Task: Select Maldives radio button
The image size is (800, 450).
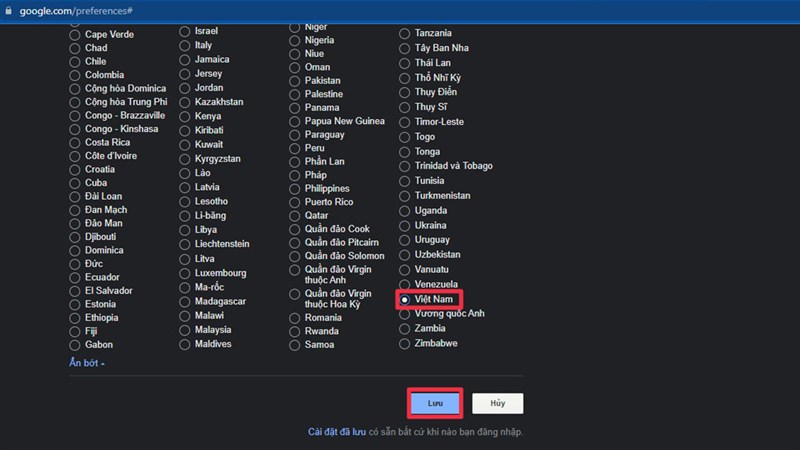Action: [x=185, y=345]
